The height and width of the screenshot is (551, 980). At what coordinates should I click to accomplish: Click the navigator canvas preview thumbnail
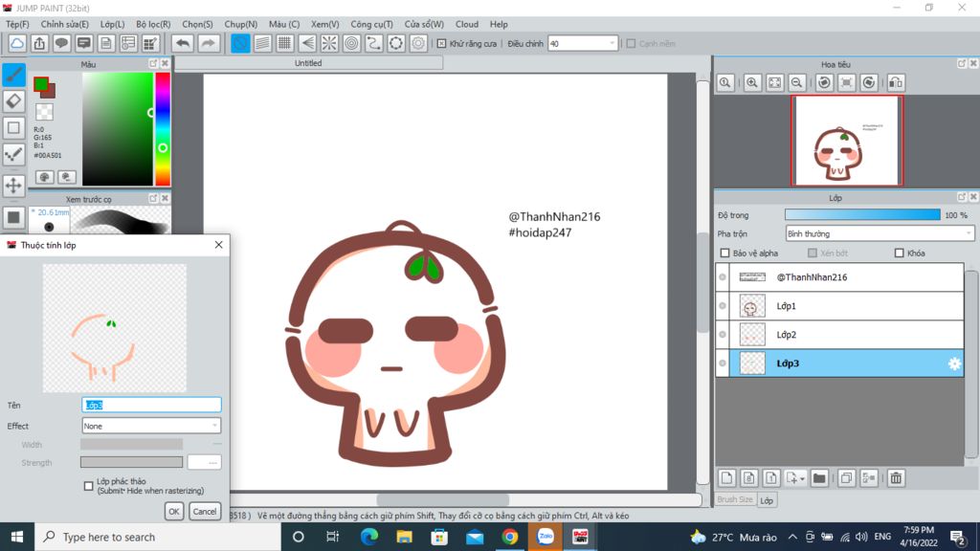(847, 142)
